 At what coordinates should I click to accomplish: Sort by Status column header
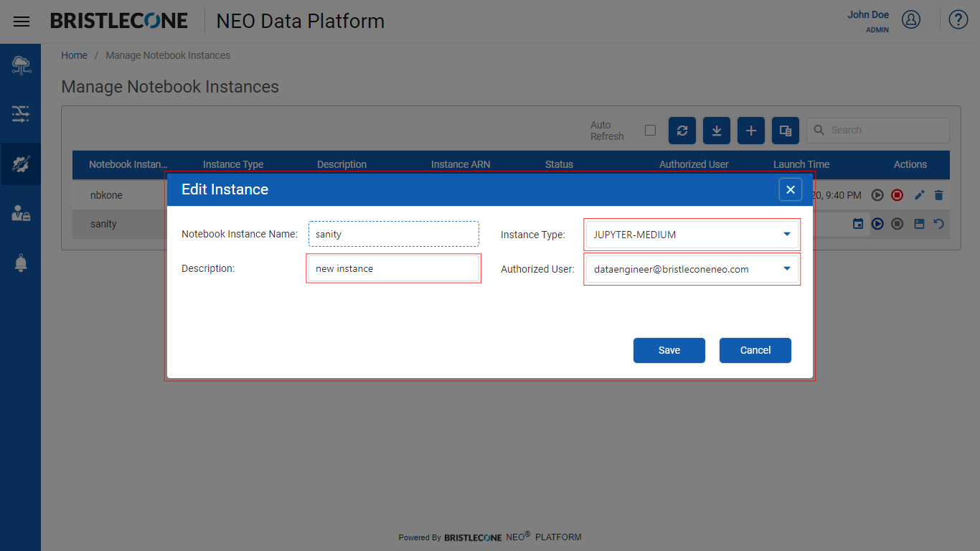pos(559,164)
